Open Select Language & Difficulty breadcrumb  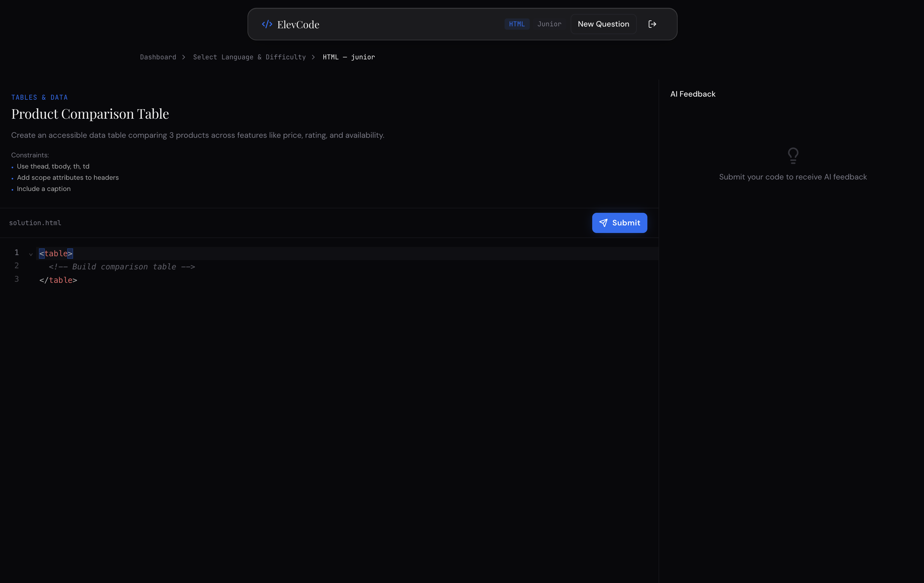click(249, 57)
